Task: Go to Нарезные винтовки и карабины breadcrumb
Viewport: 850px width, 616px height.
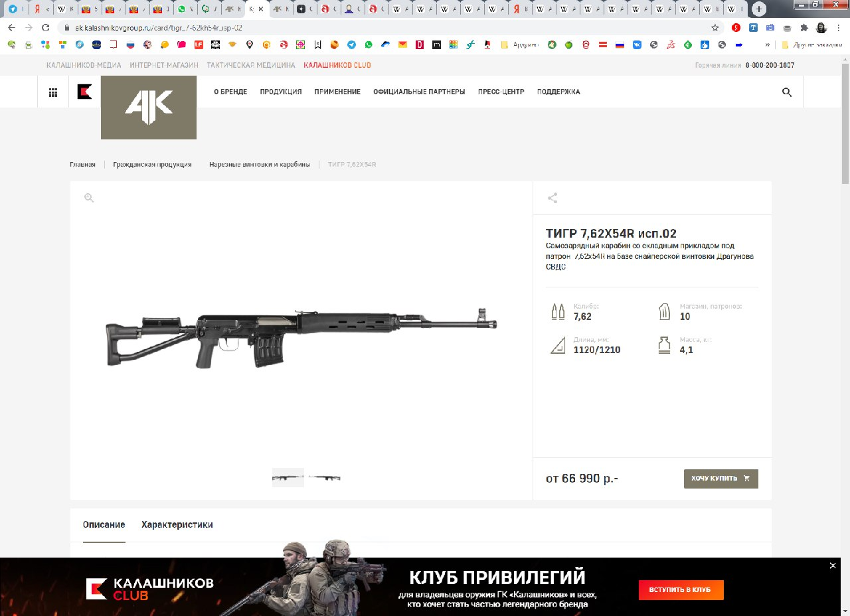Action: 260,165
